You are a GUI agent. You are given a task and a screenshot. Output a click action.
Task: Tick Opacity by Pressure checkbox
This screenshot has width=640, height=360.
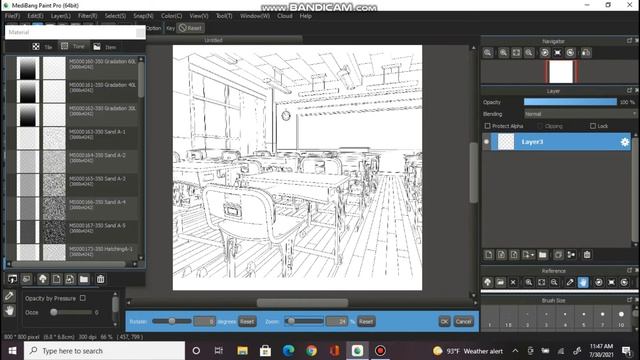coord(83,298)
